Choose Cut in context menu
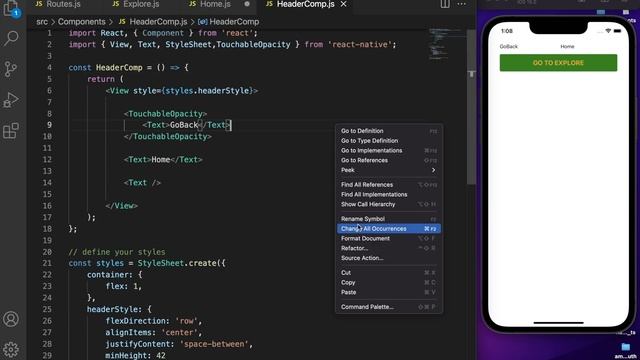 pos(389,273)
